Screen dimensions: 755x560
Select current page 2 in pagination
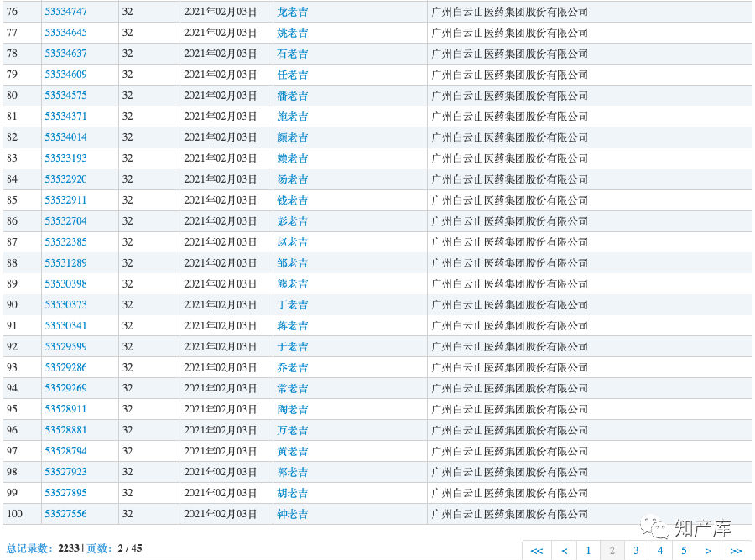coord(612,551)
